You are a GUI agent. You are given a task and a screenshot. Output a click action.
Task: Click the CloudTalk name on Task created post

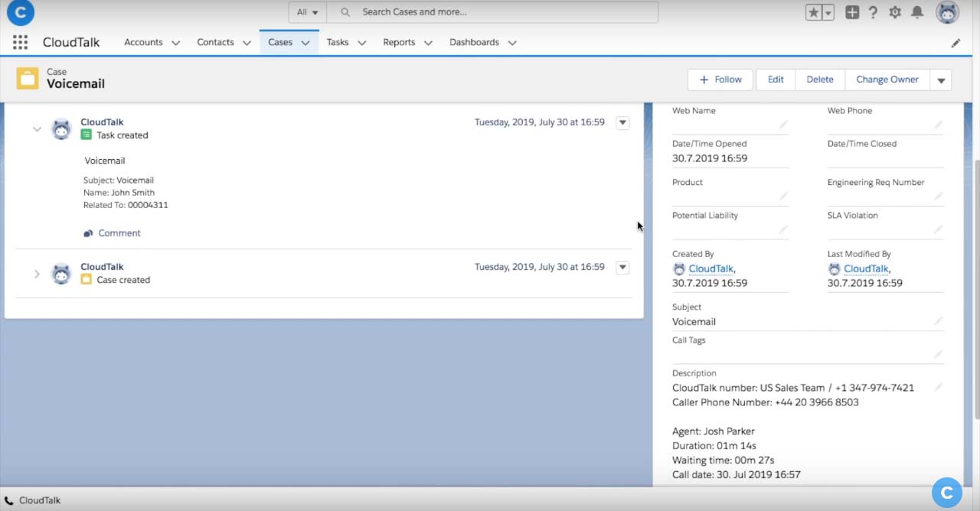tap(102, 122)
